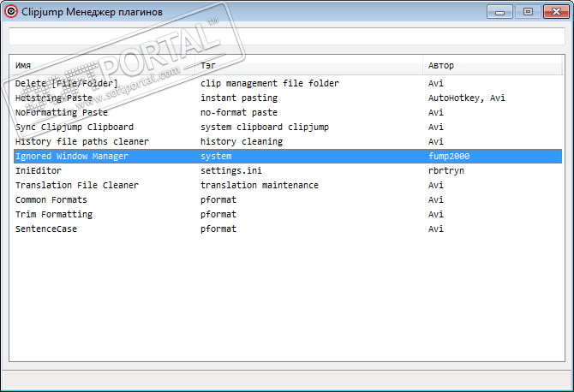This screenshot has height=392, width=574.
Task: Sort plugins by the Автор column header
Action: (x=493, y=65)
